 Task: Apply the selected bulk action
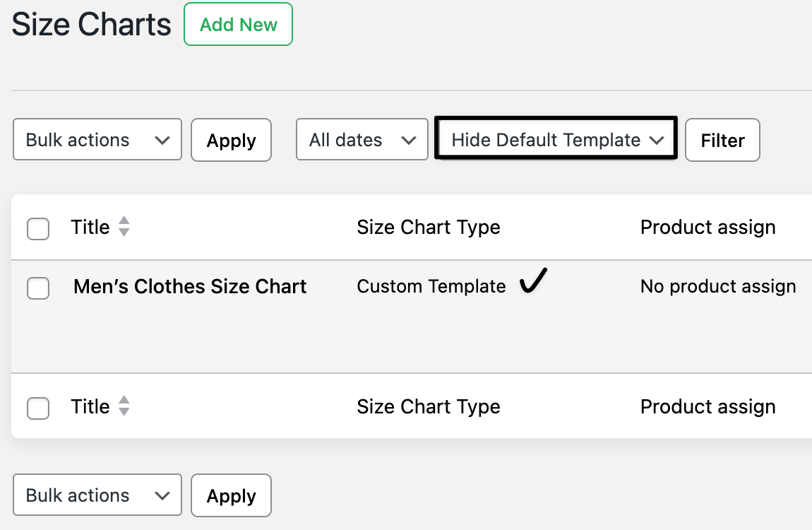231,140
